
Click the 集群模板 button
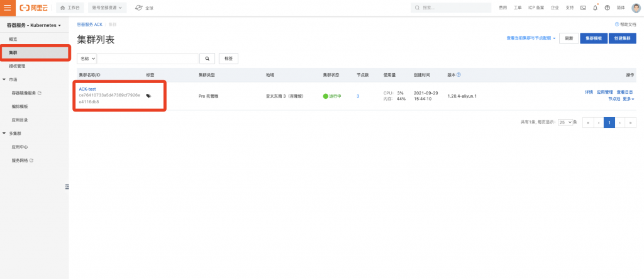[594, 38]
